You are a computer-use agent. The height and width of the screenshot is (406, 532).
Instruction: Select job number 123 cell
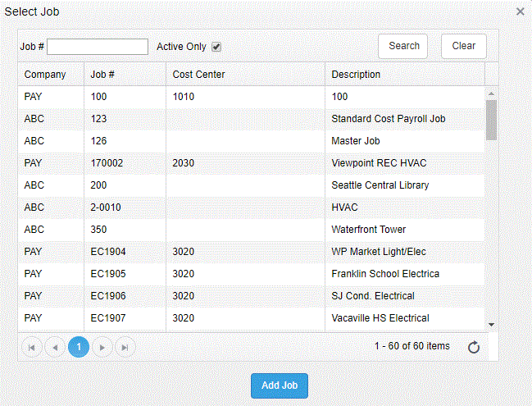coord(125,119)
